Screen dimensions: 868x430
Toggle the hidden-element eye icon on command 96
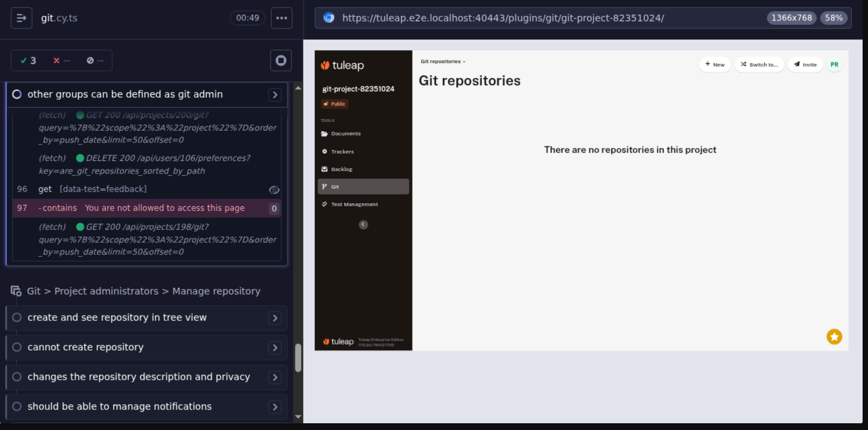[x=274, y=190]
